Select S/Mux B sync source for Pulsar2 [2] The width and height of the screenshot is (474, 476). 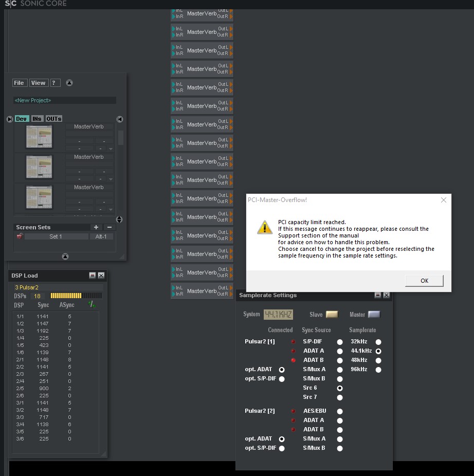click(340, 448)
